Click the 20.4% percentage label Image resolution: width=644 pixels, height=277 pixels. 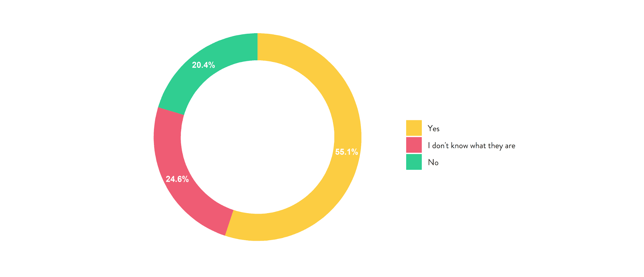point(203,65)
